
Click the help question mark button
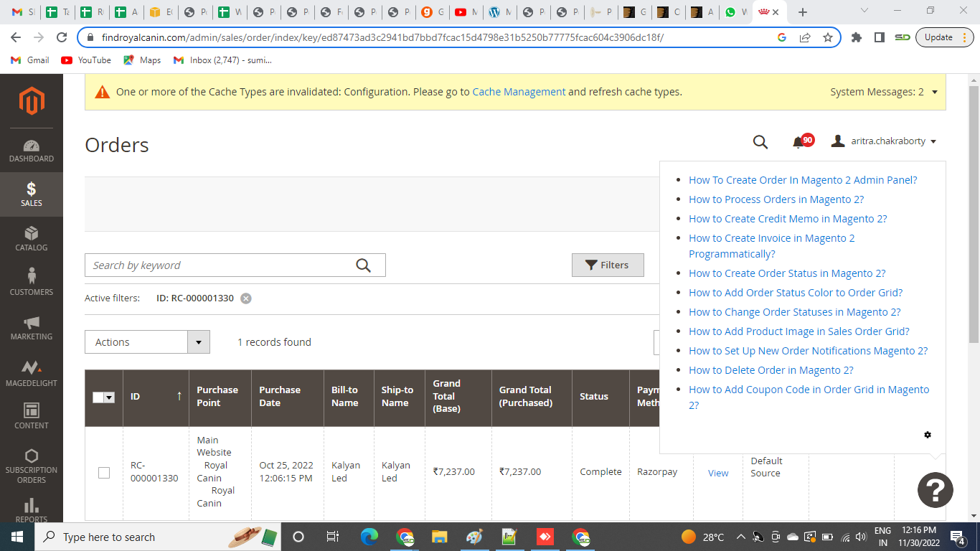[935, 490]
